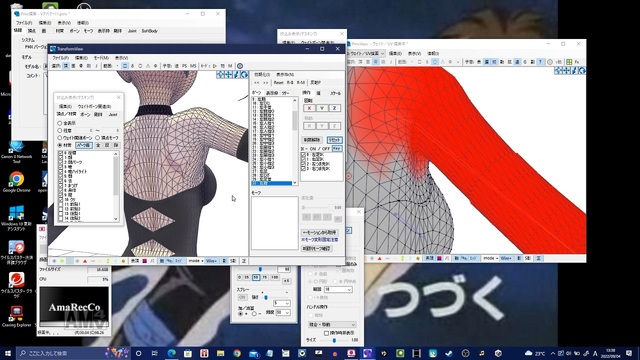Open Google Chrome from the desktop shortcut

click(16, 182)
